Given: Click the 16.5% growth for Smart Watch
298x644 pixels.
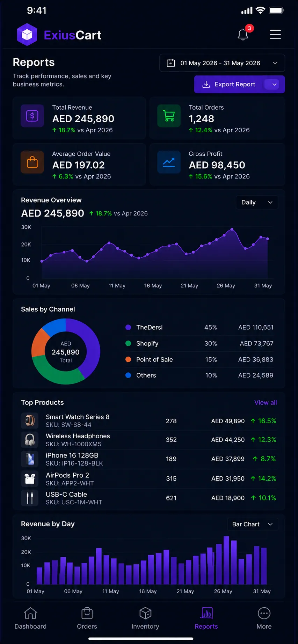Looking at the screenshot, I should click(x=263, y=421).
